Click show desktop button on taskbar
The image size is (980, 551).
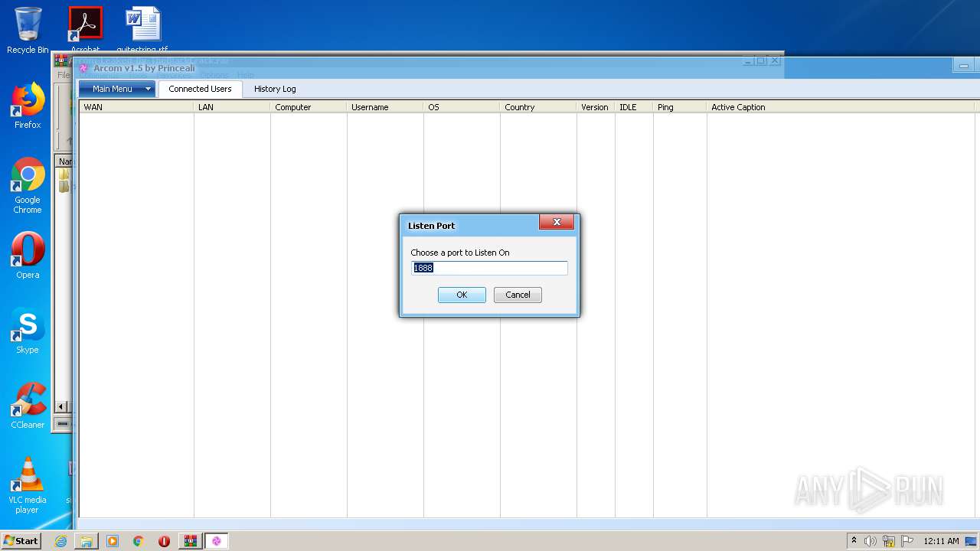[972, 541]
